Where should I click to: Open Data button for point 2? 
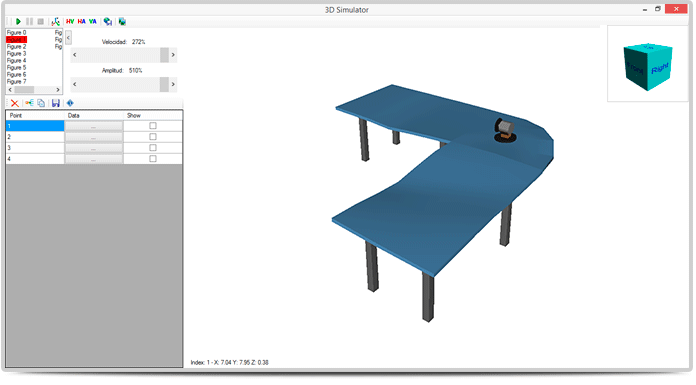click(94, 137)
